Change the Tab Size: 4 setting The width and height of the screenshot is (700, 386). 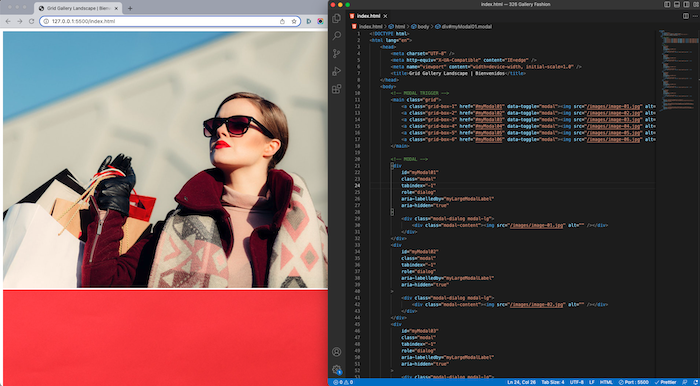(553, 382)
